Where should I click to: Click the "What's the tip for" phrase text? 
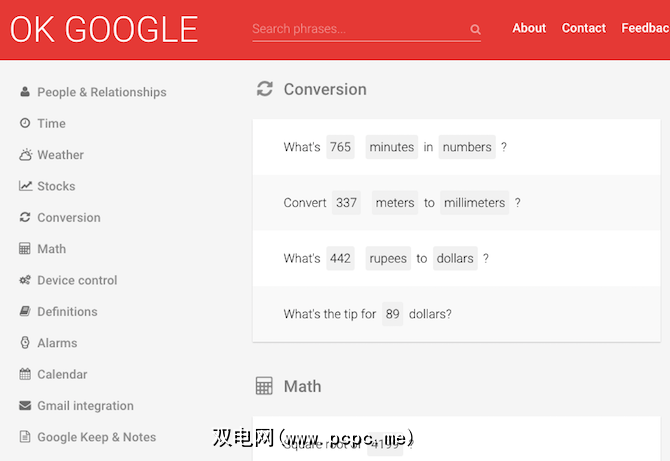330,314
